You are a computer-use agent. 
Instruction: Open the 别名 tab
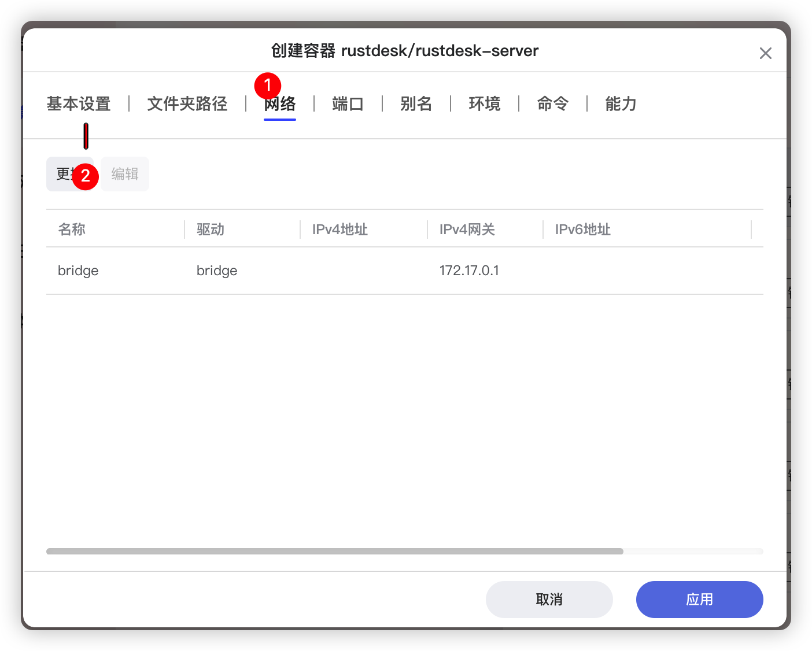coord(416,104)
